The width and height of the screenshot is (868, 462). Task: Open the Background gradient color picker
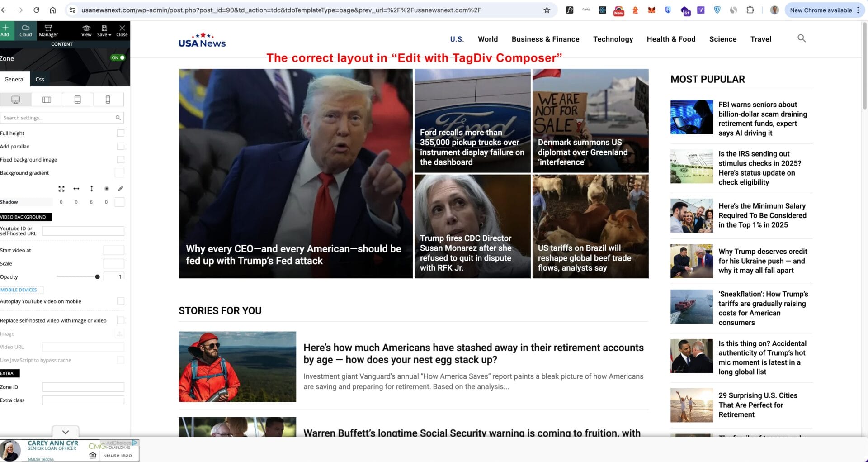[119, 173]
